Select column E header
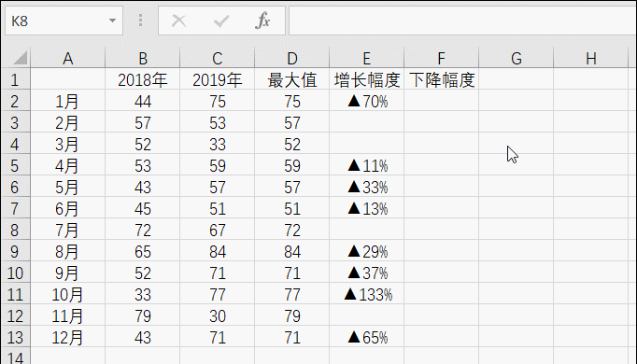Image resolution: width=637 pixels, height=364 pixels. point(367,59)
